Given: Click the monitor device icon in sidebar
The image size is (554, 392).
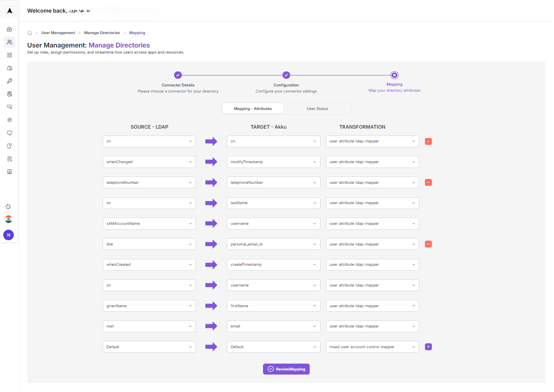Looking at the screenshot, I should [9, 133].
